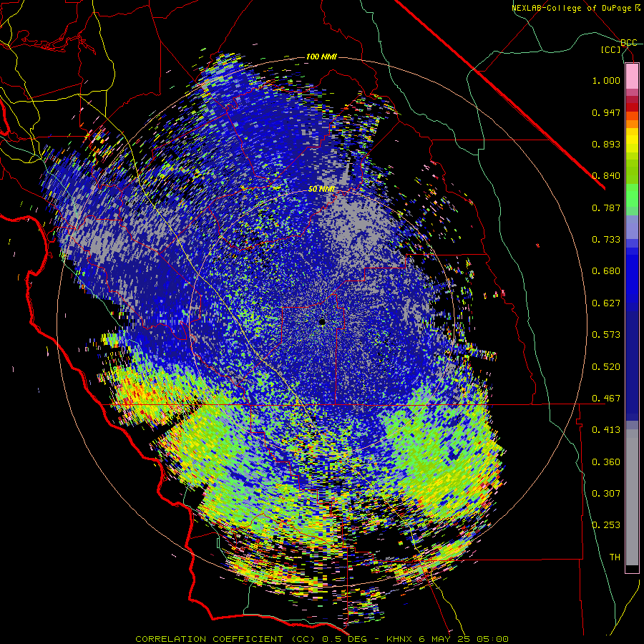Click the 50 NMI range ring label
This screenshot has width=644, height=644.
point(321,190)
